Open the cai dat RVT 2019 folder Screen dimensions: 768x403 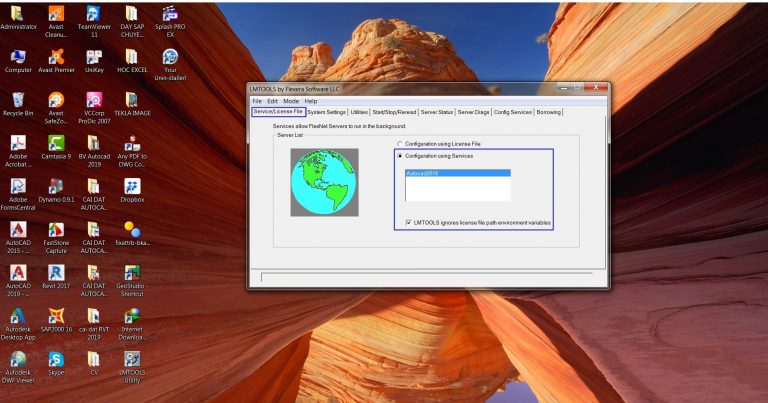[x=94, y=324]
